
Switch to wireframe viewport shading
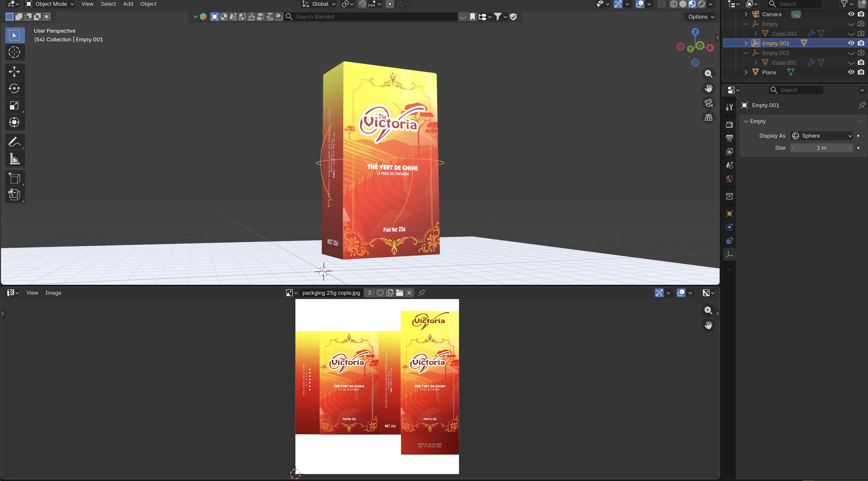point(674,4)
